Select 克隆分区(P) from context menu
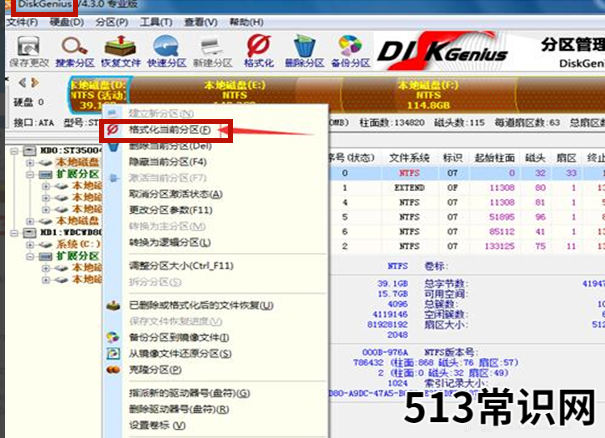 (x=155, y=370)
